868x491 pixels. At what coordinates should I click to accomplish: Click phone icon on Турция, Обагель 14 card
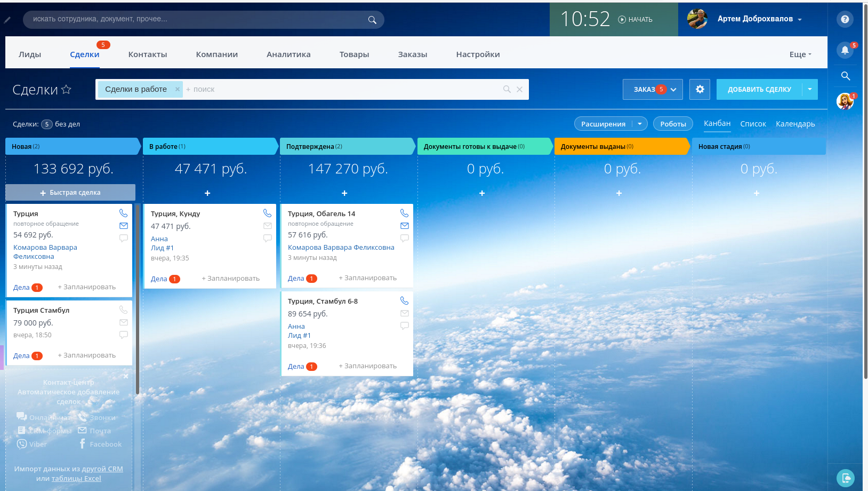click(x=405, y=213)
